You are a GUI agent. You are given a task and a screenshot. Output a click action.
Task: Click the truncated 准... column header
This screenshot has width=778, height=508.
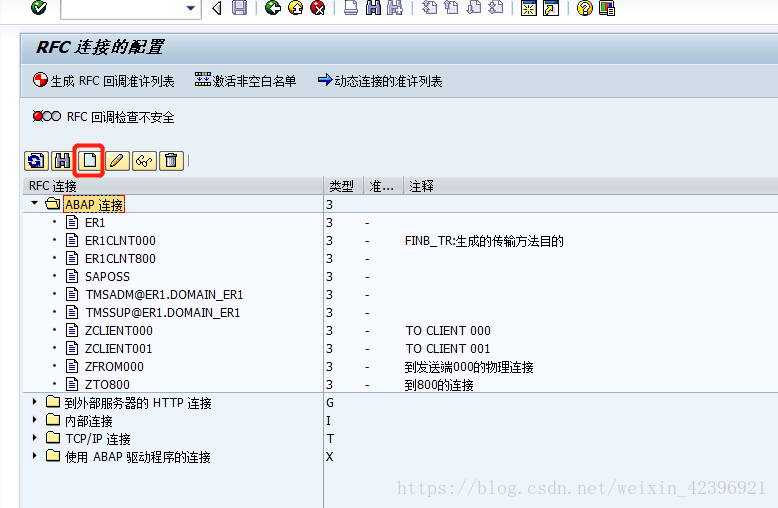pos(384,186)
